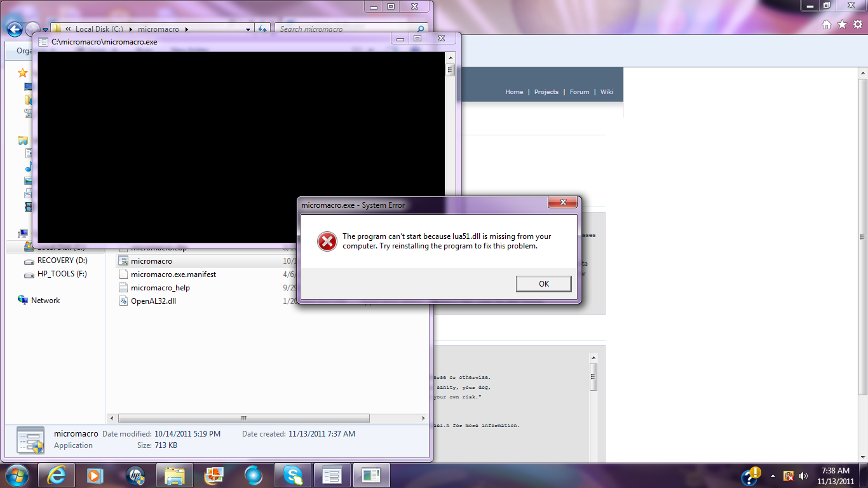The width and height of the screenshot is (868, 488).
Task: Open the Projects link on webpage
Action: [546, 92]
